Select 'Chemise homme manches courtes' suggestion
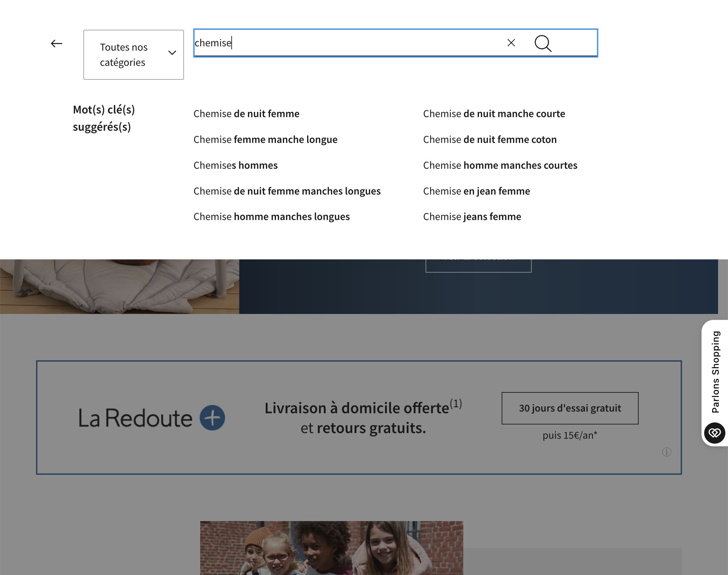This screenshot has width=728, height=575. click(x=500, y=165)
